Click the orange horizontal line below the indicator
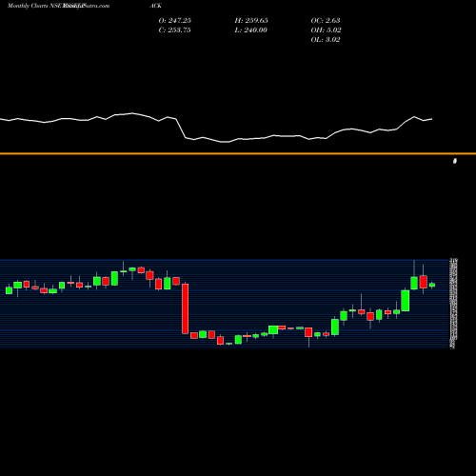The width and height of the screenshot is (476, 476). coord(238,153)
